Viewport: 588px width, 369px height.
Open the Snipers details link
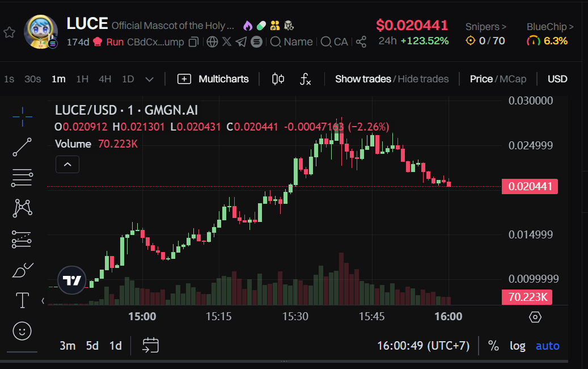pos(485,26)
